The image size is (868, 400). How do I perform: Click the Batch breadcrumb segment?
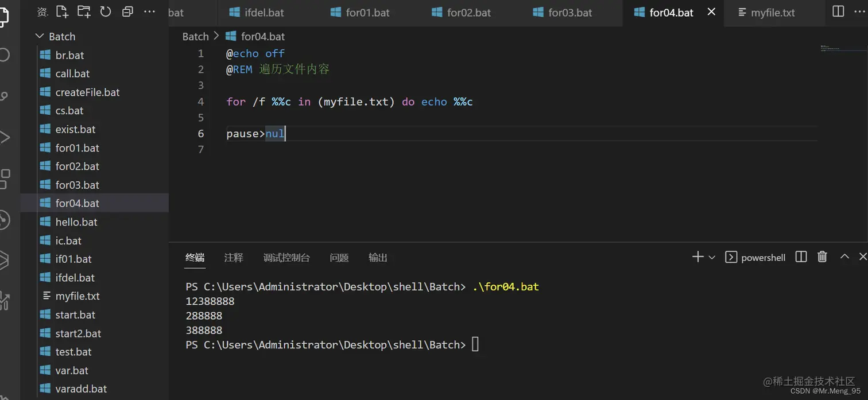195,36
